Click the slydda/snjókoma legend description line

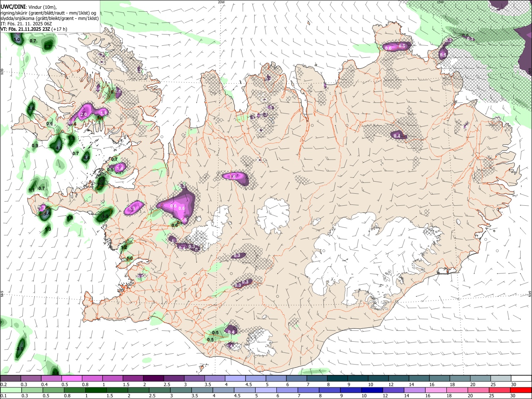point(49,18)
